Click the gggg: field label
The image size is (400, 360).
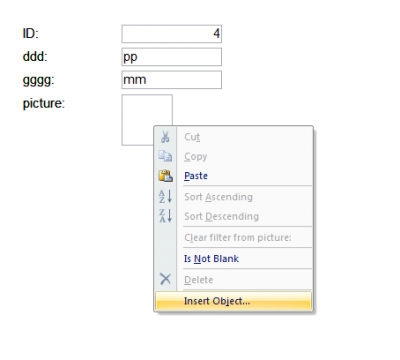pos(38,80)
